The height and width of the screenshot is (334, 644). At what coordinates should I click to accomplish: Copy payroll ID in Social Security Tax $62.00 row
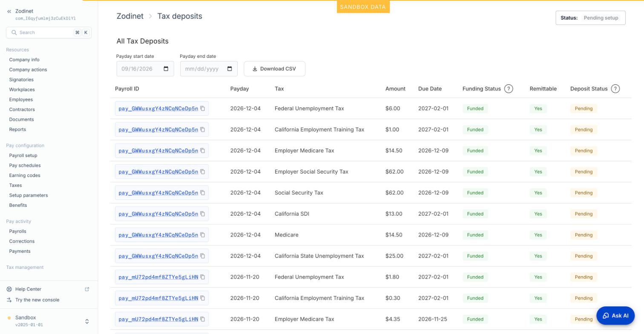point(203,193)
